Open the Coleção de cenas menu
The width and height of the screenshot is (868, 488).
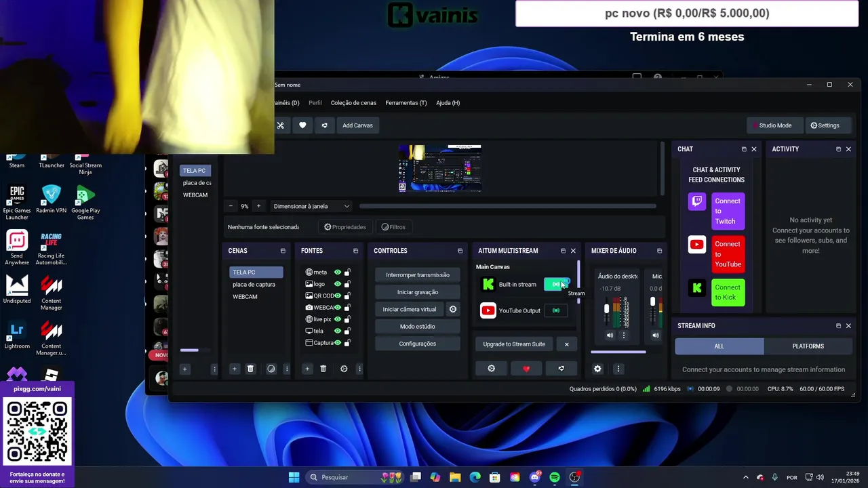353,103
